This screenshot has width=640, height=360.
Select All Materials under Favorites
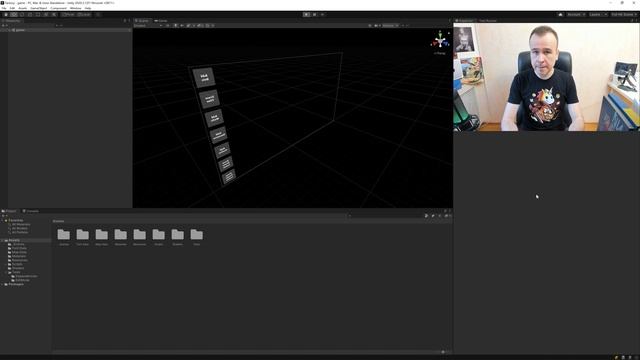coord(21,224)
